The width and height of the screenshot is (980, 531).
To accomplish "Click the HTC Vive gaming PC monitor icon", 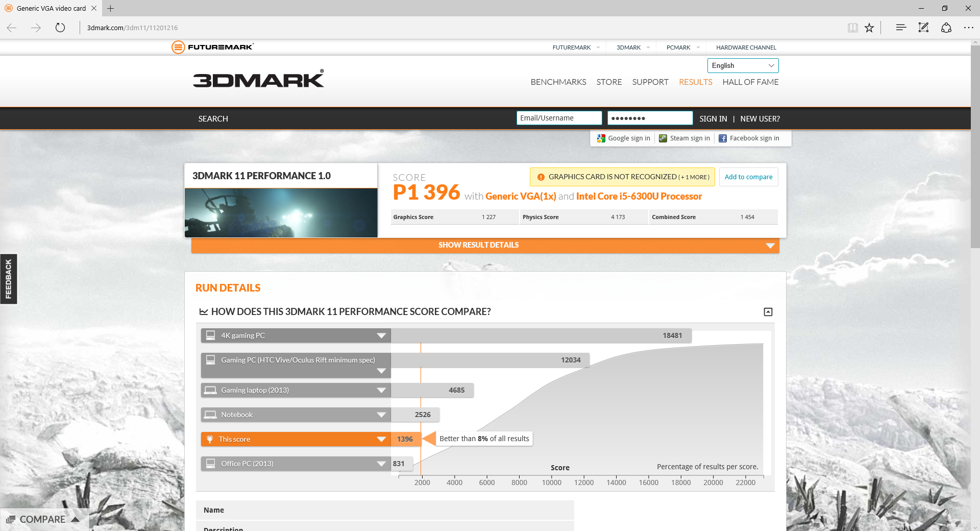I will pos(210,360).
